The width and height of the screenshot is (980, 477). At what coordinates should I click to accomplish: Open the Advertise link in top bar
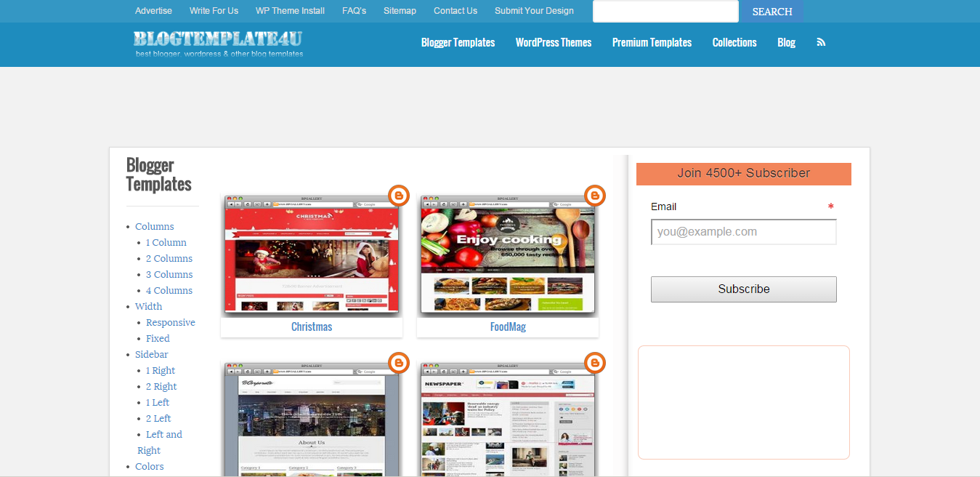154,11
